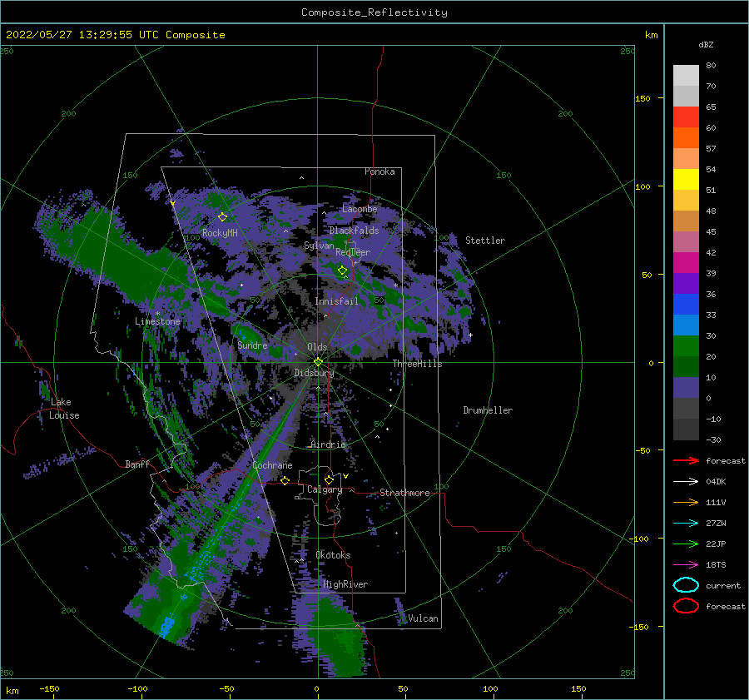
Task: Click the Composite_Reflectivity title
Action: click(374, 12)
